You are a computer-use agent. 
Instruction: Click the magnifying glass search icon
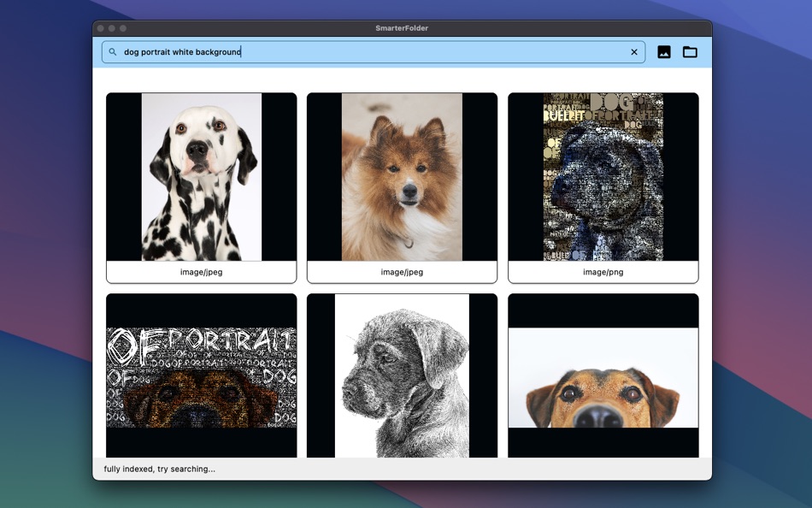112,52
